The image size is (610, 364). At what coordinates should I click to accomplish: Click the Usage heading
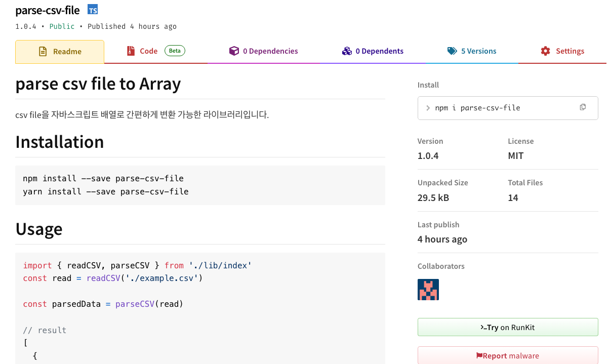[x=39, y=229]
